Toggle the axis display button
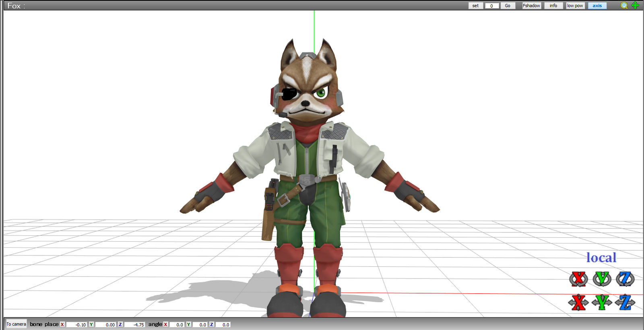Image resolution: width=644 pixels, height=330 pixels. (x=597, y=6)
